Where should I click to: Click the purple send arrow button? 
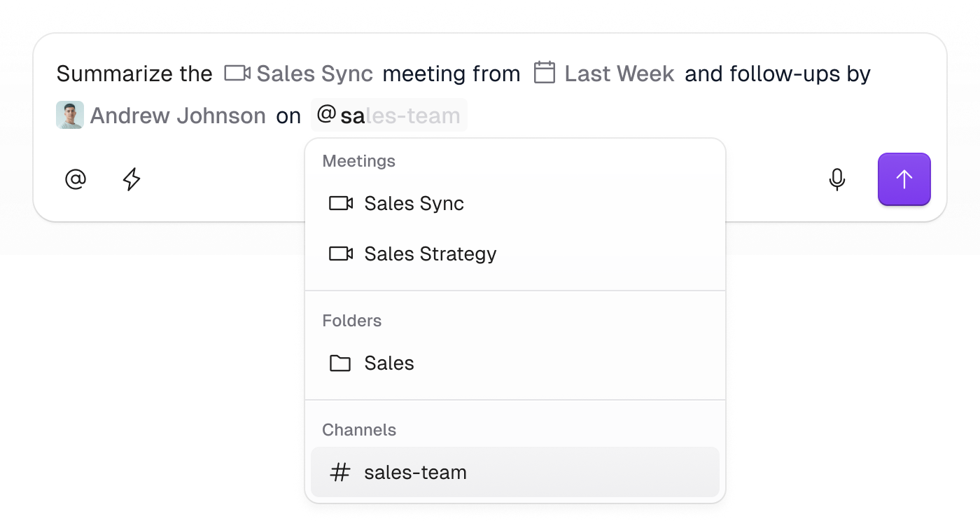904,179
